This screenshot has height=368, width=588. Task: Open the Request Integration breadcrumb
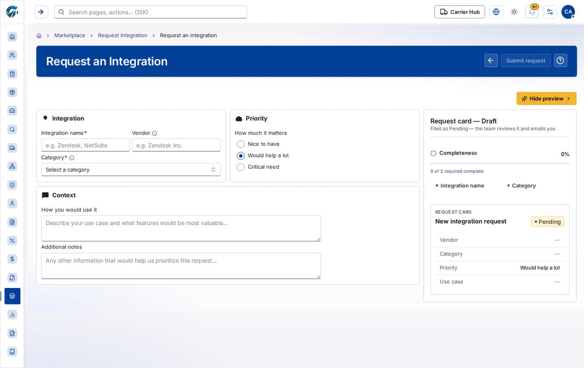click(123, 35)
